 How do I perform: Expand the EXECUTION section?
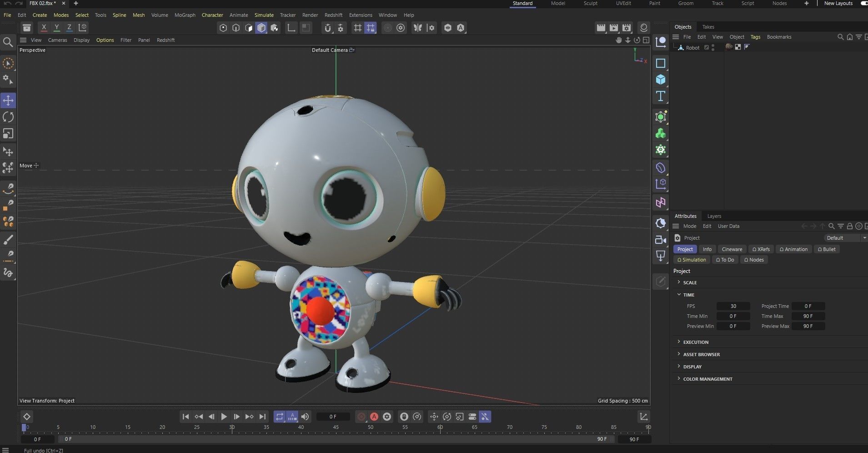[x=679, y=342]
